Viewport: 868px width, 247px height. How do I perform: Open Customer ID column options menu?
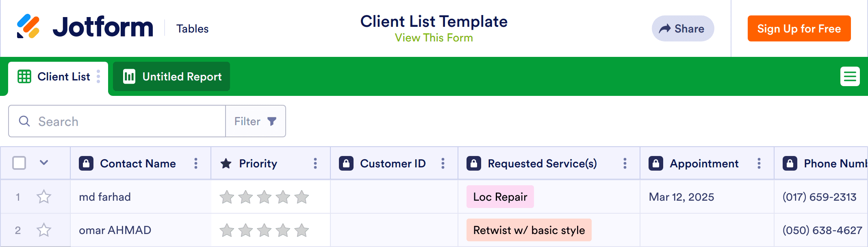pyautogui.click(x=443, y=163)
